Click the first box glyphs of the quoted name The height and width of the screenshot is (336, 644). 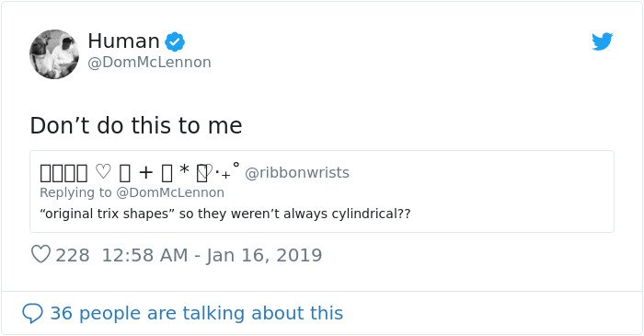[63, 173]
